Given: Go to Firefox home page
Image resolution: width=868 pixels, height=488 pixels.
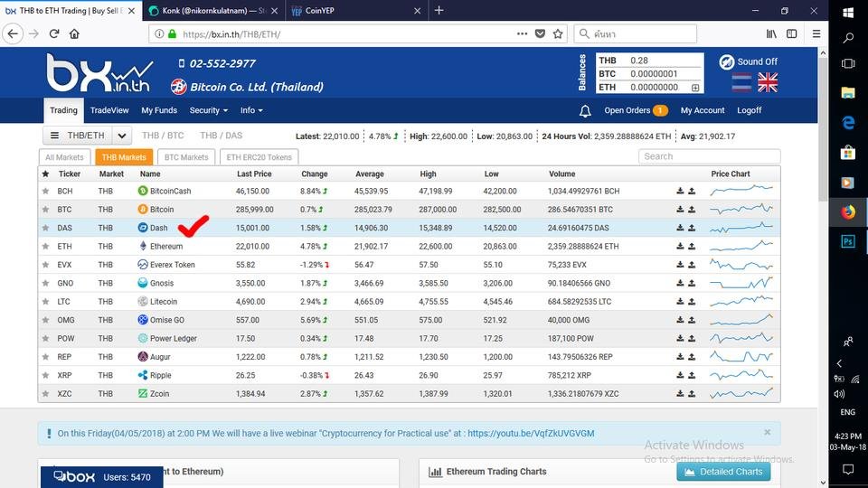Looking at the screenshot, I should [74, 33].
